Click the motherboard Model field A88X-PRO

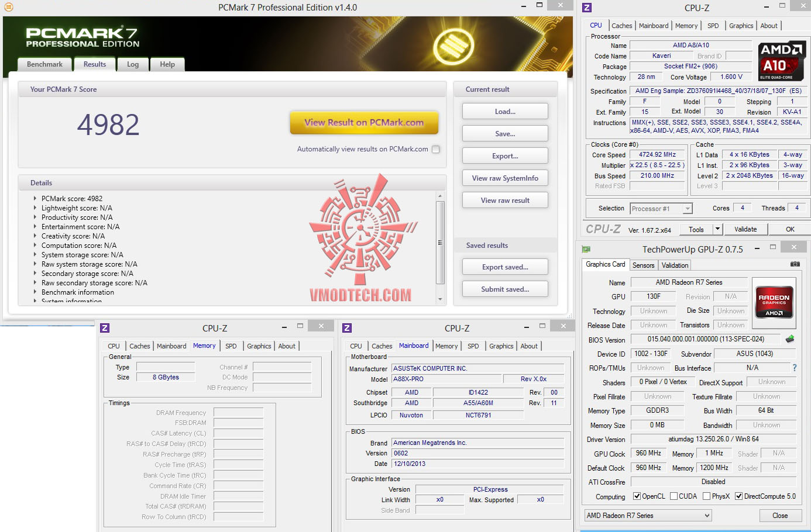(x=446, y=379)
